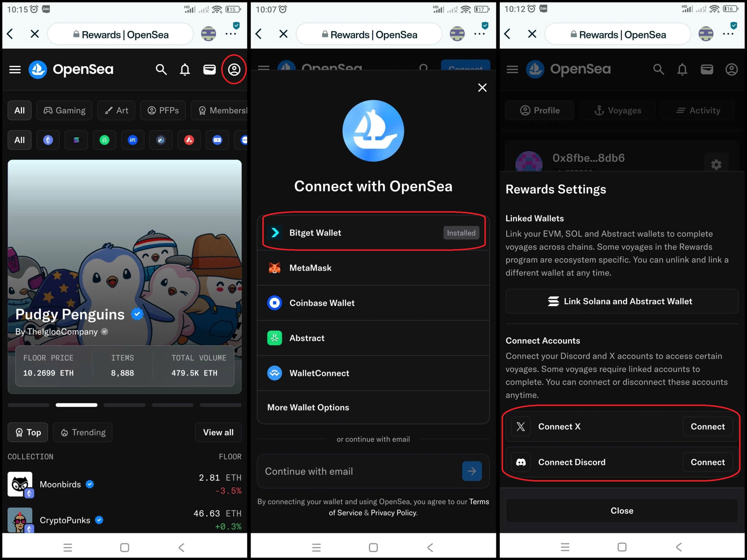Click Connect button for X account

coord(708,427)
